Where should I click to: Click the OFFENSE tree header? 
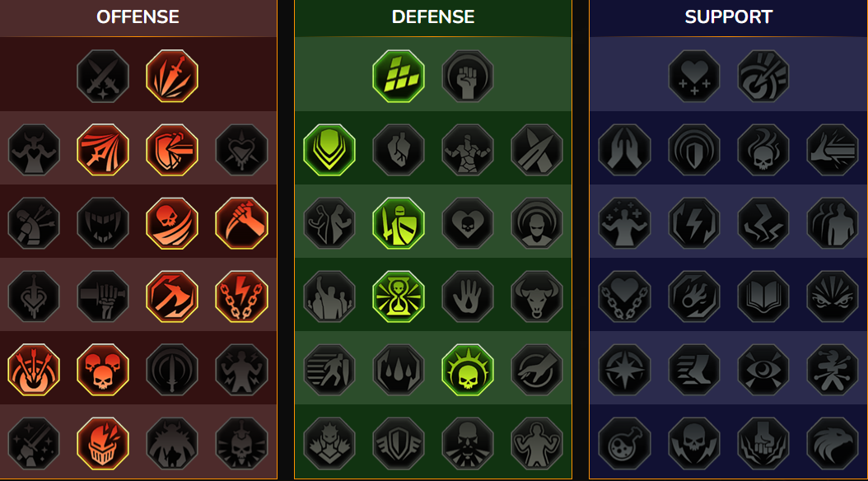(138, 17)
